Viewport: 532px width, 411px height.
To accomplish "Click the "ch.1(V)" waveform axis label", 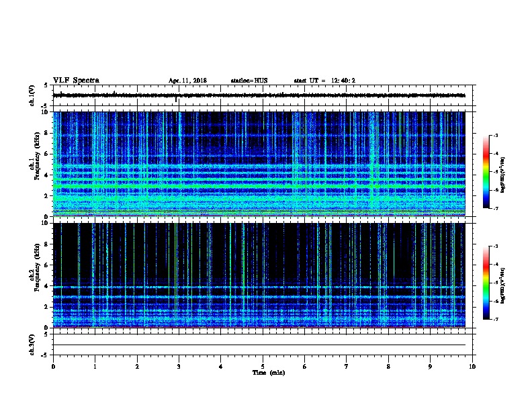I will coord(32,95).
